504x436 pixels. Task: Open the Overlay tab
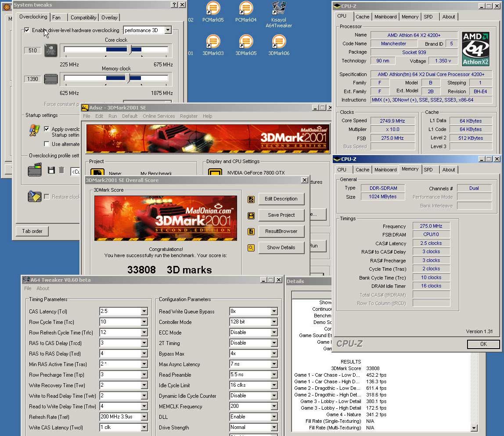tap(109, 18)
